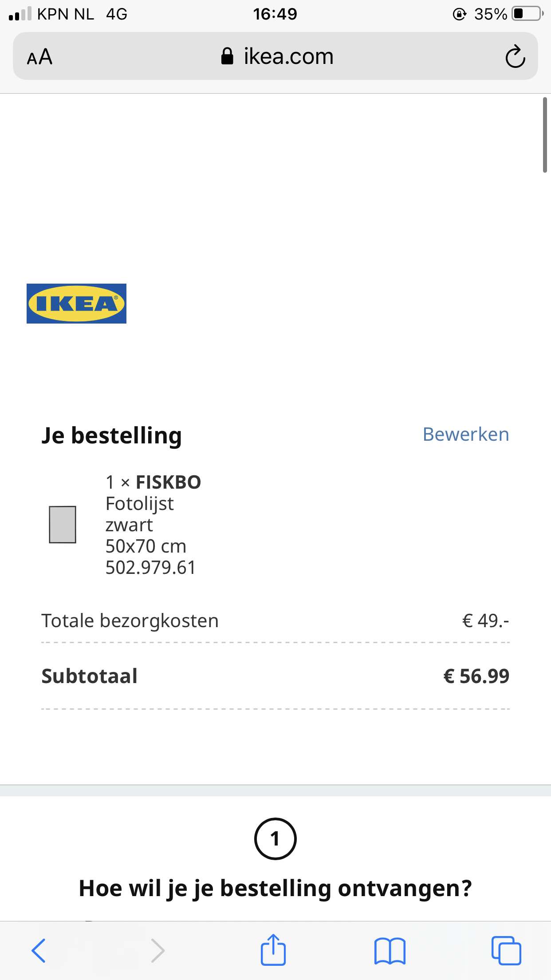The width and height of the screenshot is (551, 980).
Task: Show all open Safari tabs
Action: pyautogui.click(x=506, y=950)
